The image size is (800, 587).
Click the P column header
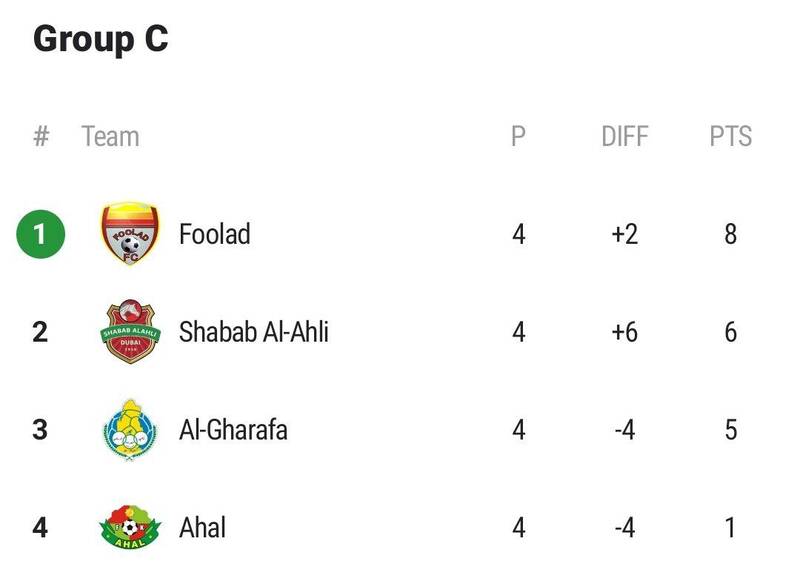[x=518, y=137]
